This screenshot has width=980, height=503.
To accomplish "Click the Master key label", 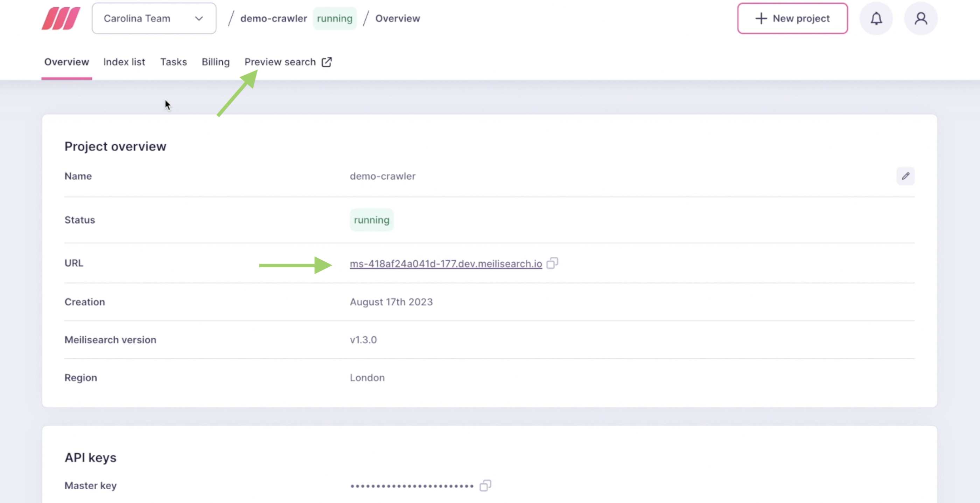I will click(x=91, y=485).
